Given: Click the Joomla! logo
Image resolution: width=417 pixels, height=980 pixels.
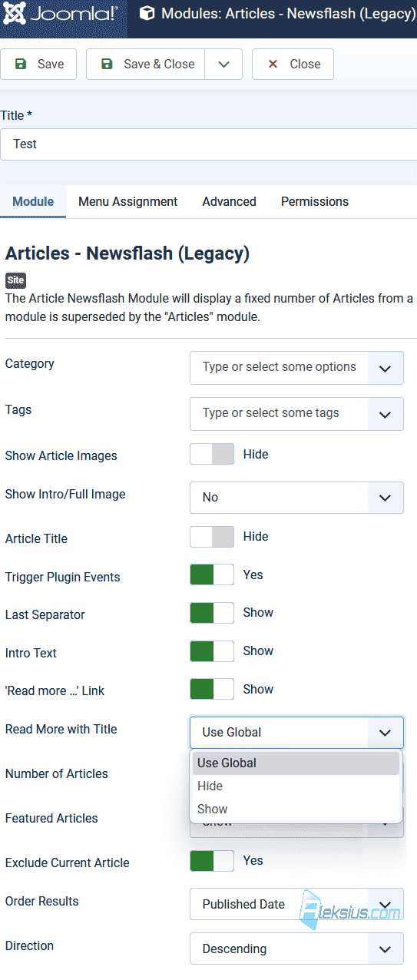Looking at the screenshot, I should [60, 15].
